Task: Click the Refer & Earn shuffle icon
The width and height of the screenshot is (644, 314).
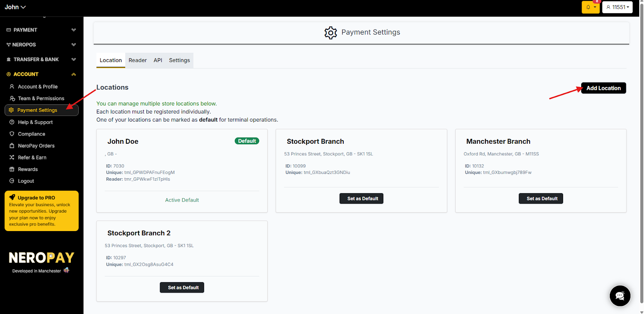Action: 12,158
